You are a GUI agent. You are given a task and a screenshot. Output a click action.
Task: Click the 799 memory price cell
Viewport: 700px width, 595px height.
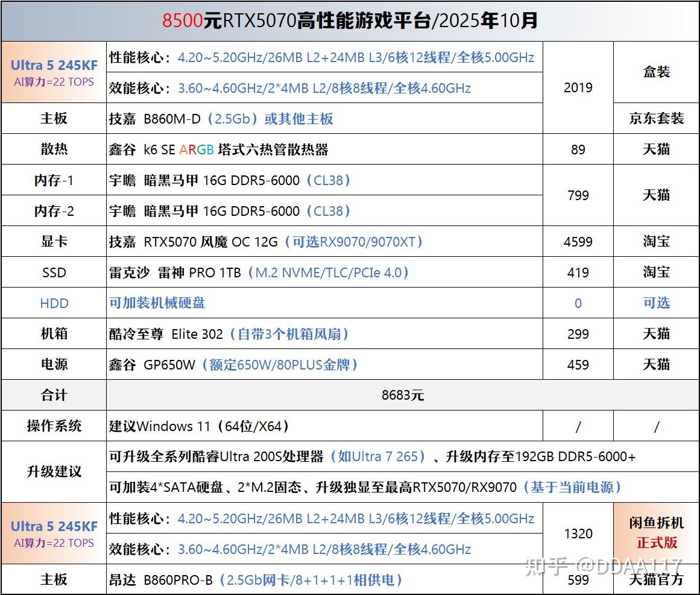[578, 195]
